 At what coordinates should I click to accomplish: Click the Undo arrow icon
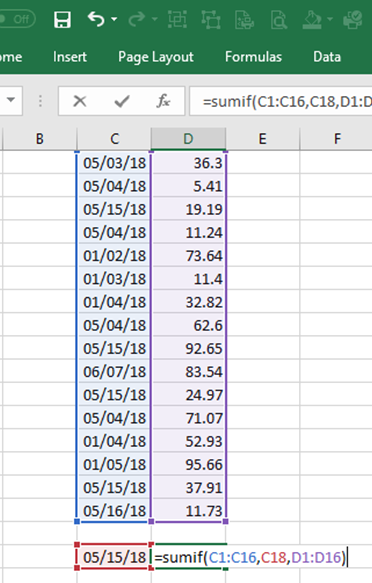(95, 19)
